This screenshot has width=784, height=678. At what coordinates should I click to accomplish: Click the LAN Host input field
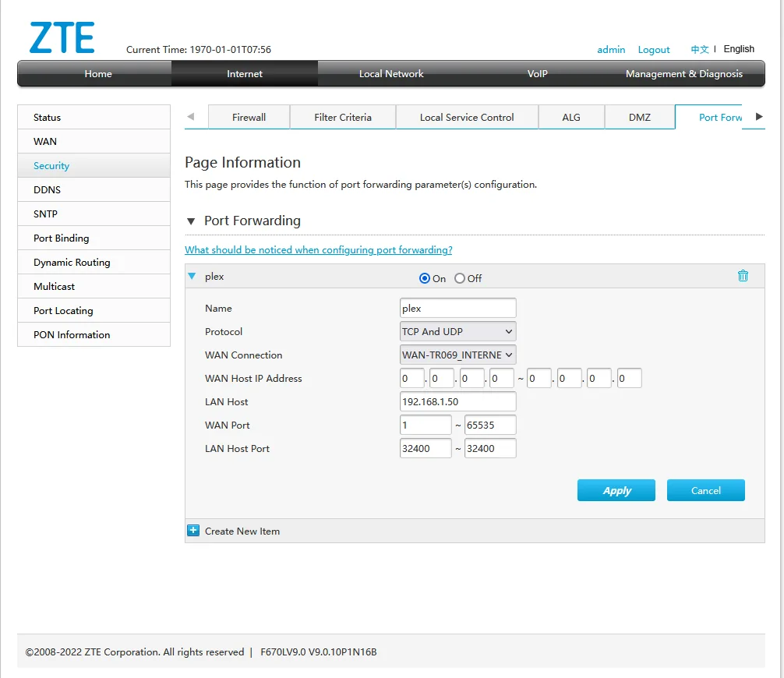pos(457,401)
